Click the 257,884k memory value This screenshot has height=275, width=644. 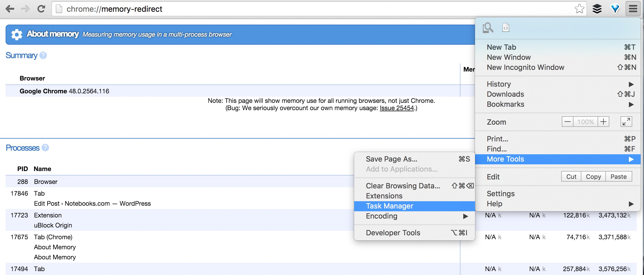coord(576,269)
